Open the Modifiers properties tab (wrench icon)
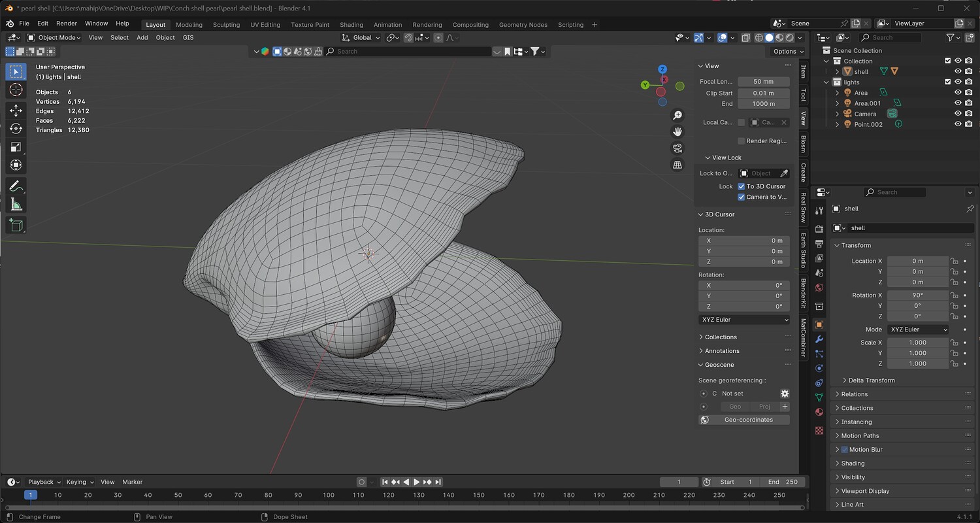The height and width of the screenshot is (523, 980). (x=819, y=339)
